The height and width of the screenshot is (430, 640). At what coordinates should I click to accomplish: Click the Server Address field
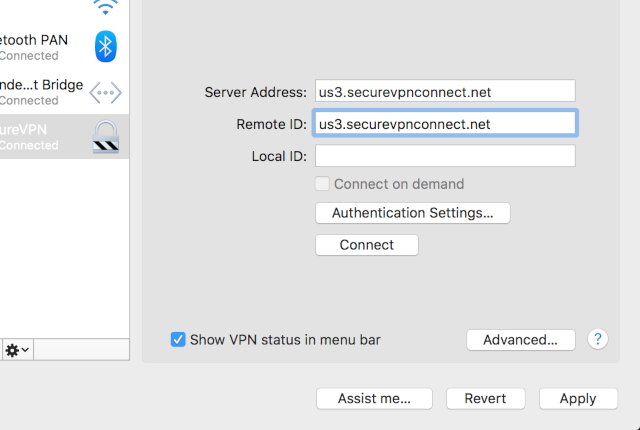point(445,91)
